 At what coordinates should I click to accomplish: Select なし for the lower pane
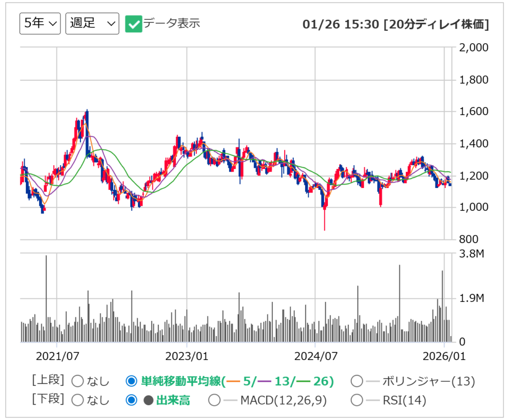pos(77,400)
